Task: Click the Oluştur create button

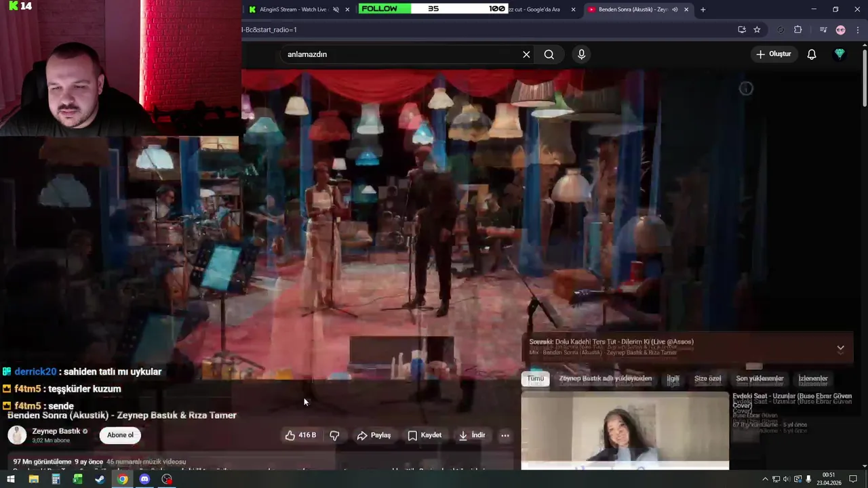Action: click(774, 54)
